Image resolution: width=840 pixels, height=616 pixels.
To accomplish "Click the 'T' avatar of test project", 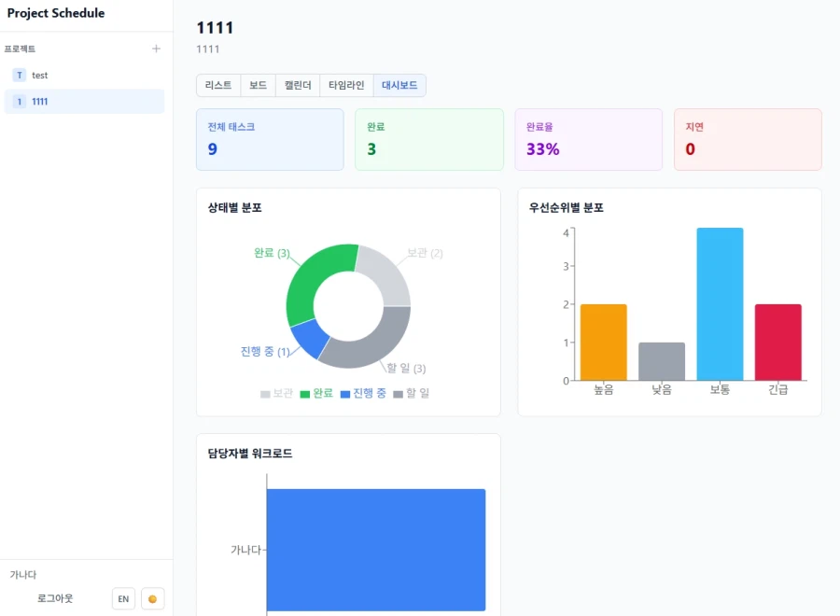I will coord(19,75).
